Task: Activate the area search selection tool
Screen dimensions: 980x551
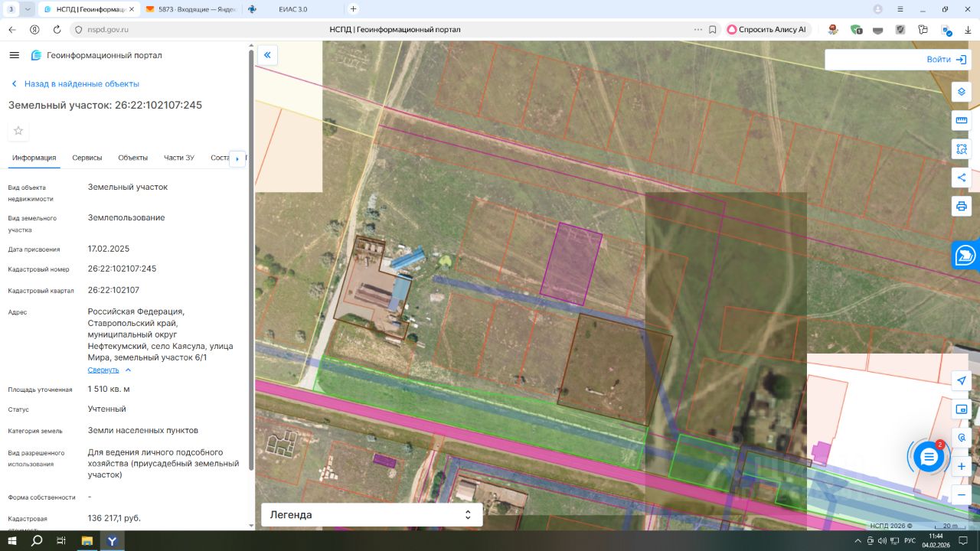Action: (x=962, y=149)
